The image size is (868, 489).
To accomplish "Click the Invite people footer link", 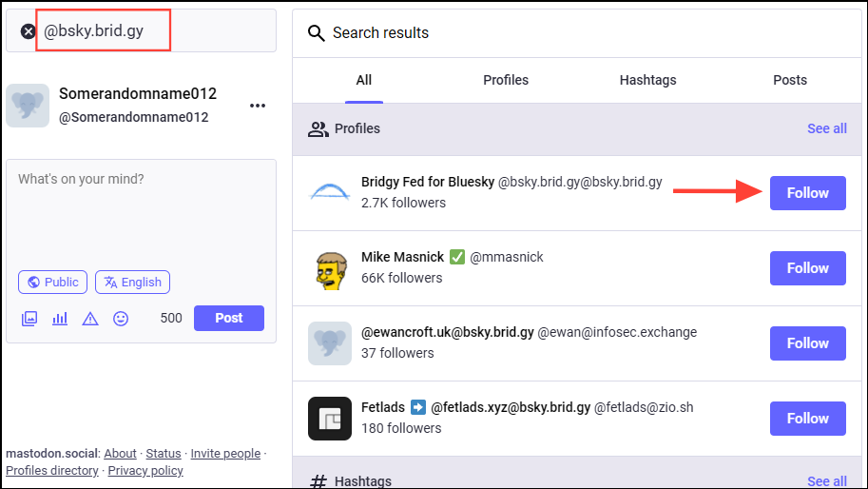I will [x=225, y=453].
